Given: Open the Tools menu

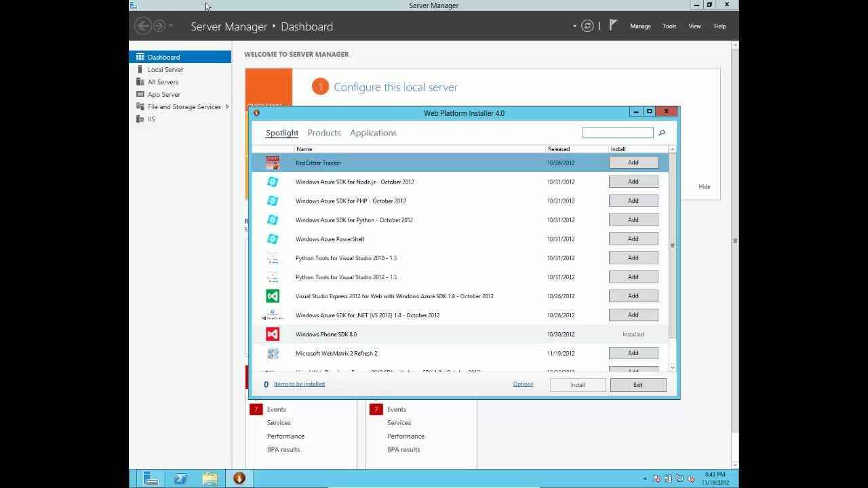Looking at the screenshot, I should coord(669,26).
